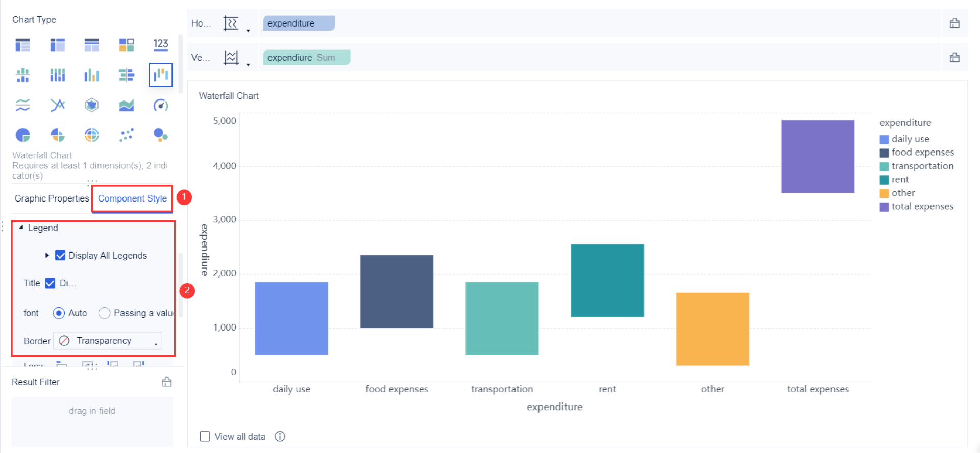
Task: Uncheck Display All Legends checkbox
Action: [x=60, y=255]
